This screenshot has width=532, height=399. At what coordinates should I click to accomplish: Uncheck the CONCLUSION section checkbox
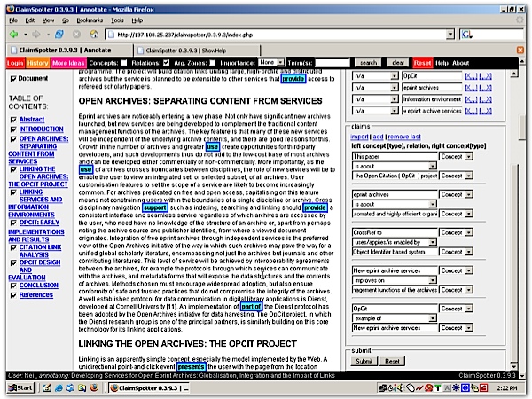(13, 286)
